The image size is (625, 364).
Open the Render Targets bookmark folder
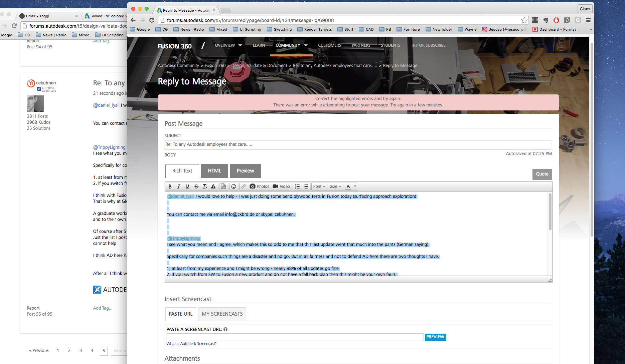click(314, 29)
